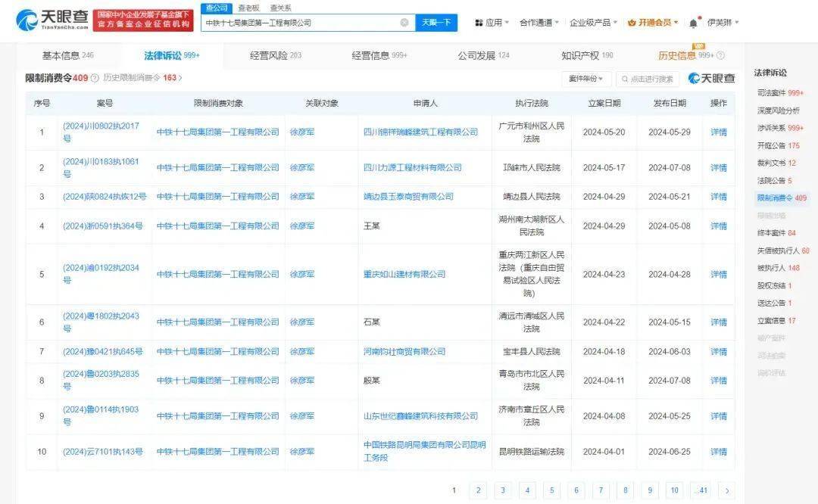The height and width of the screenshot is (504, 818).
Task: Open 股权冻结 1 in sidebar
Action: tap(774, 285)
